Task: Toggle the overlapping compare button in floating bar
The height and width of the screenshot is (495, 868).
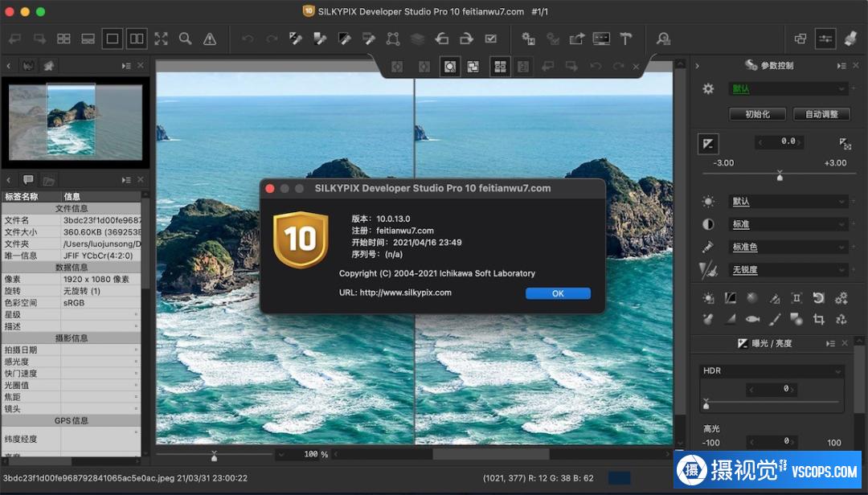Action: [473, 67]
